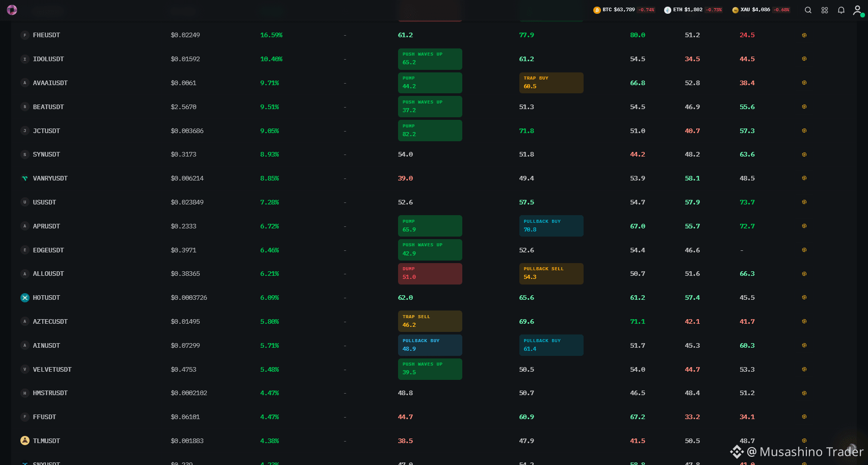This screenshot has width=868, height=465.
Task: Click the orange coin icon in IDOLUSDT row
Action: pos(804,59)
